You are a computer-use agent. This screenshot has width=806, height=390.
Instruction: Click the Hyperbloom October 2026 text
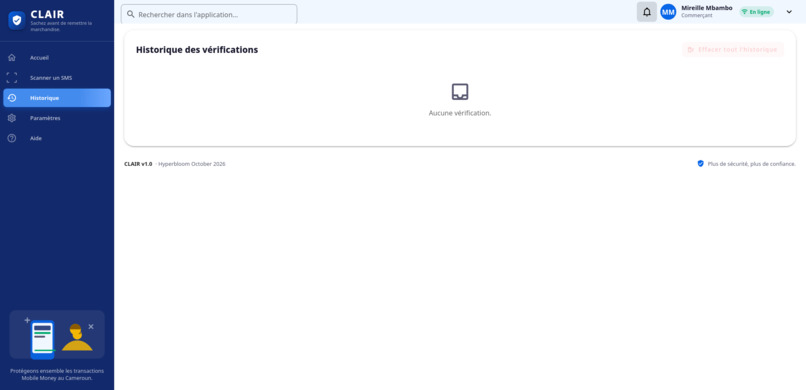(x=191, y=164)
